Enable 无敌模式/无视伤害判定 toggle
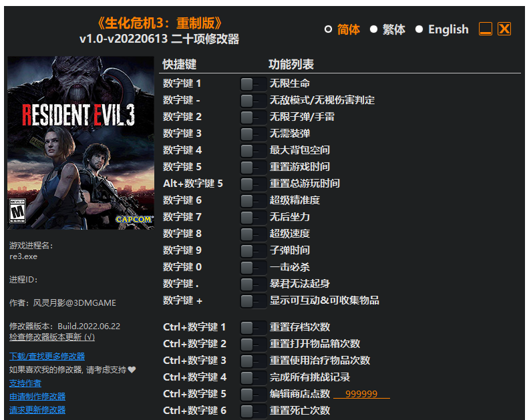529x420 pixels. coord(253,101)
